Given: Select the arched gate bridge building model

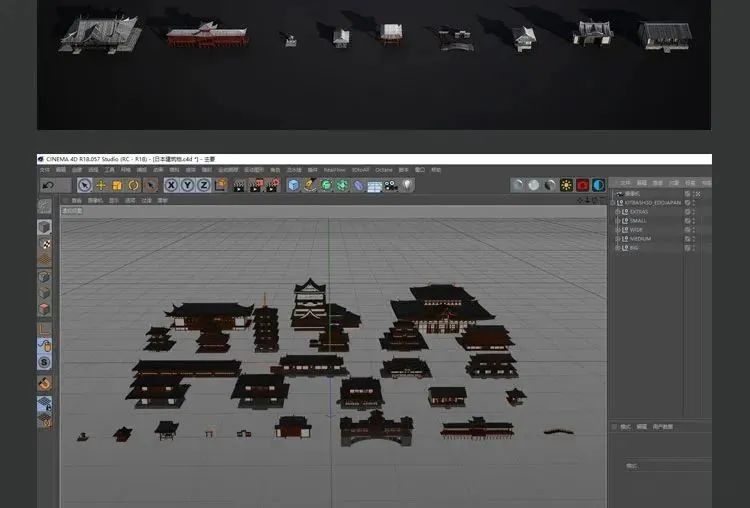Looking at the screenshot, I should pos(376,429).
